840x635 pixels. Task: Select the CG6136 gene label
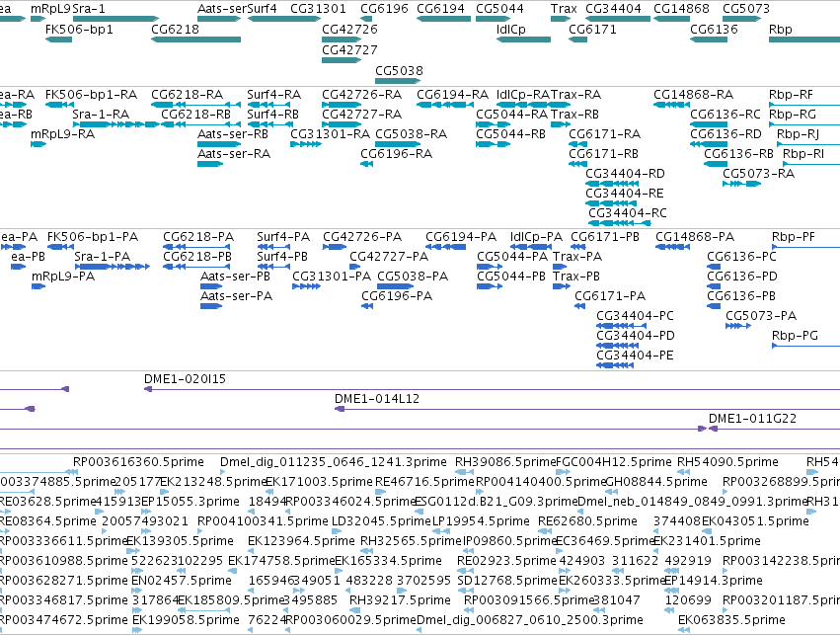[714, 30]
